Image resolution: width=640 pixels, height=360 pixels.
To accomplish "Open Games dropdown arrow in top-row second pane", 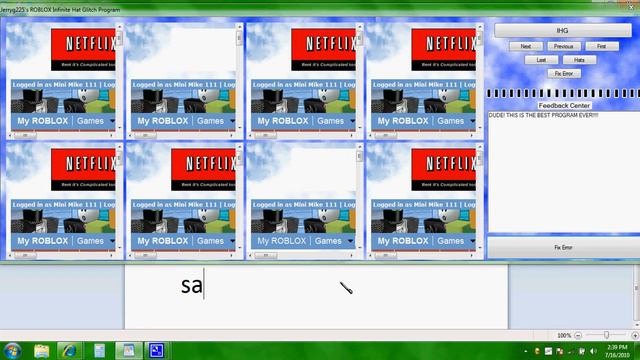I will [x=232, y=121].
